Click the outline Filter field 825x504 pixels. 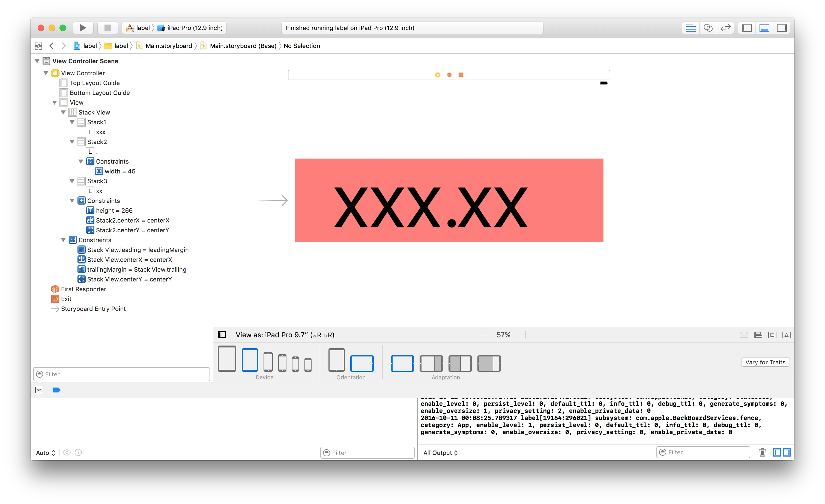pyautogui.click(x=122, y=374)
